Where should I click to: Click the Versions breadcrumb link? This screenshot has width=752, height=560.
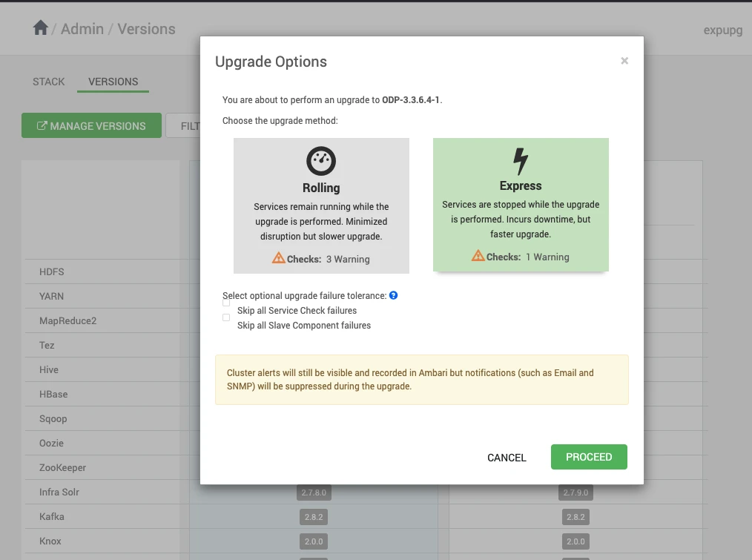(x=146, y=29)
